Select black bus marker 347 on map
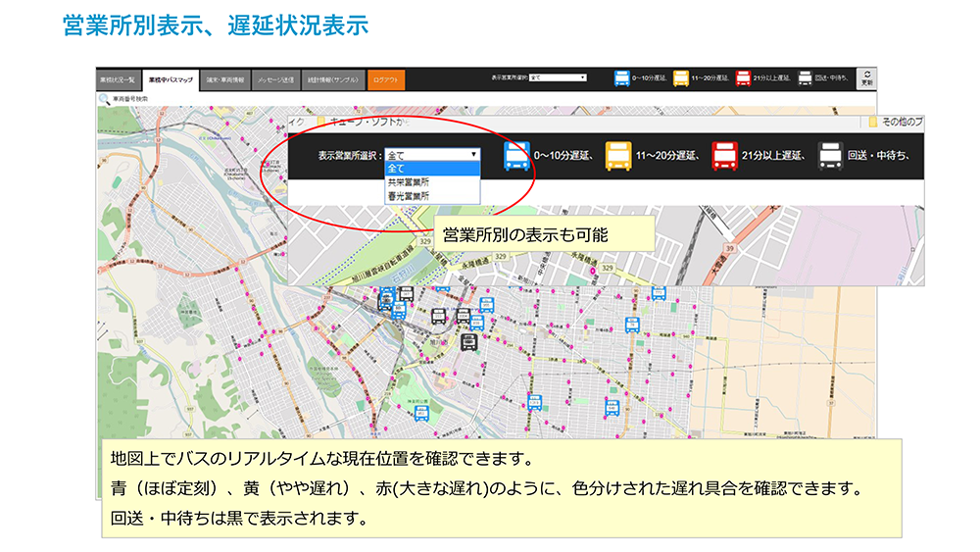Viewport: 980px width, 552px height. 407,294
